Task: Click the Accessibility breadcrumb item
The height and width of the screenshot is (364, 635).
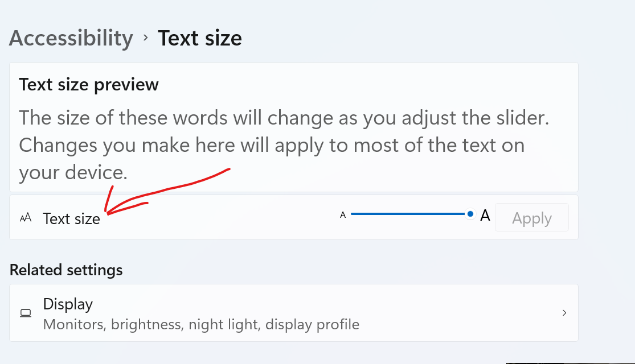Action: tap(71, 38)
